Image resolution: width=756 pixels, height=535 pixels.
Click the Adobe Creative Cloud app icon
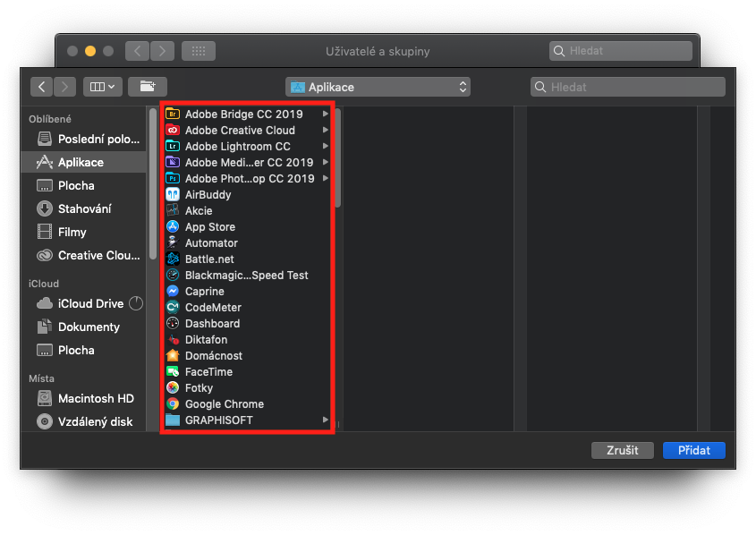tap(173, 130)
